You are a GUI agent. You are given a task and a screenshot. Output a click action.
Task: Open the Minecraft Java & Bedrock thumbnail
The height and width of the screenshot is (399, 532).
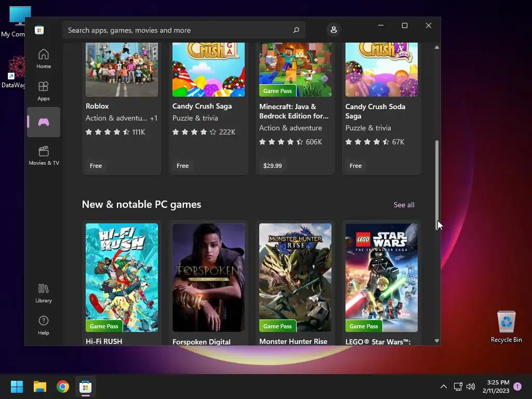pos(295,70)
